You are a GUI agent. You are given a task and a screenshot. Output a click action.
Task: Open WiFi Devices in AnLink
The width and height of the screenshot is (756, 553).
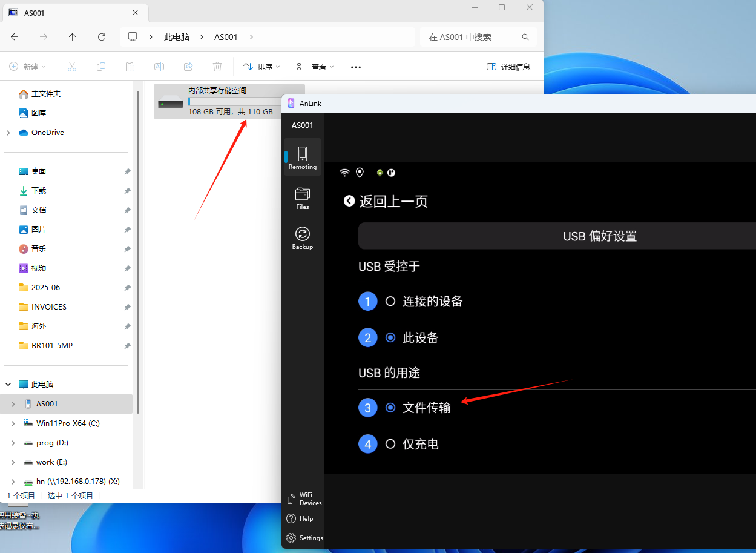[303, 499]
